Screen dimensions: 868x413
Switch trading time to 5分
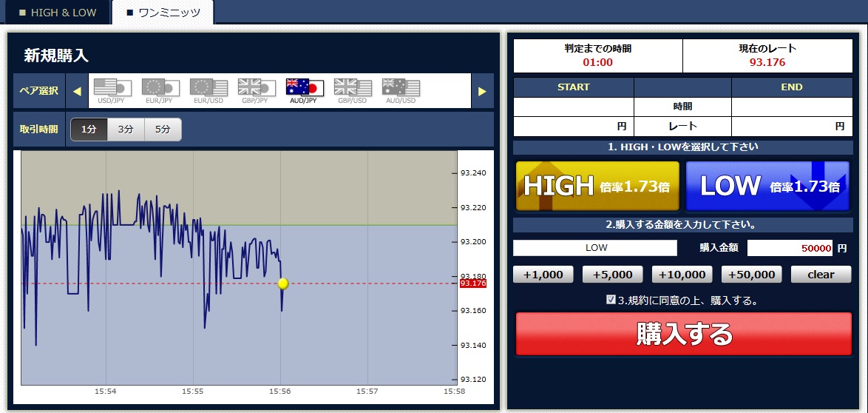163,130
